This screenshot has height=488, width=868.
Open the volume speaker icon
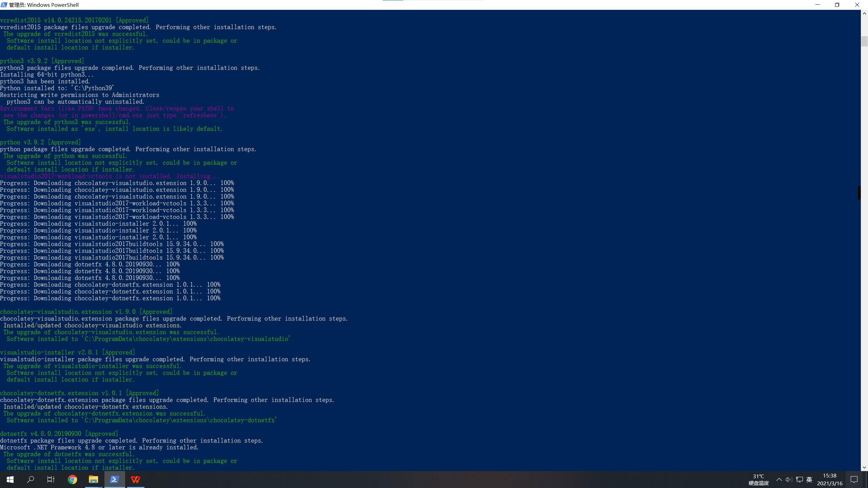pyautogui.click(x=789, y=480)
